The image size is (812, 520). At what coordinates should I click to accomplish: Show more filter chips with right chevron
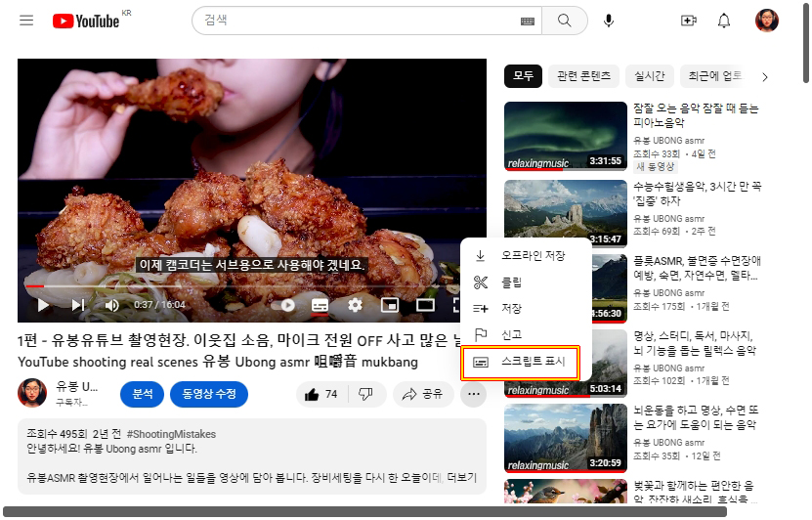[x=765, y=77]
